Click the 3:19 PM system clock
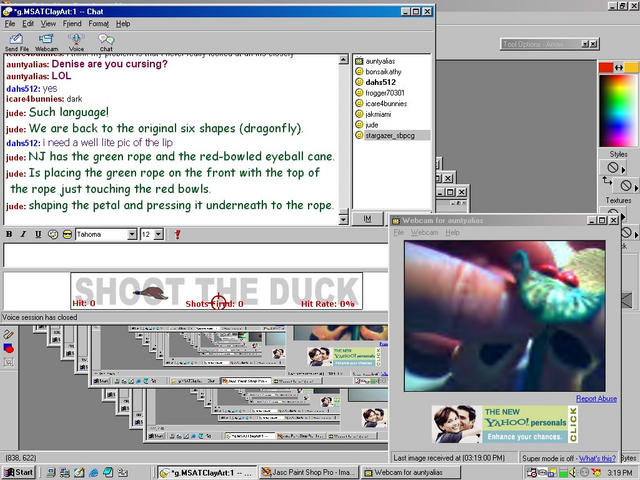 pos(619,473)
